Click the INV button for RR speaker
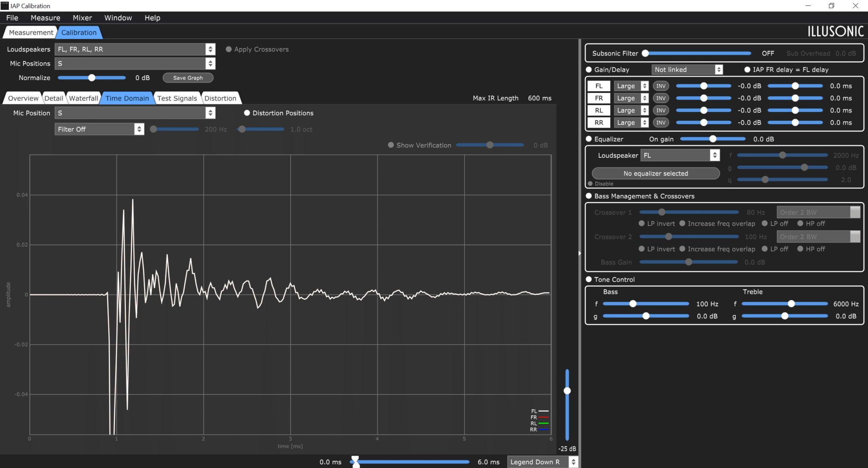868x468 pixels. (x=661, y=123)
